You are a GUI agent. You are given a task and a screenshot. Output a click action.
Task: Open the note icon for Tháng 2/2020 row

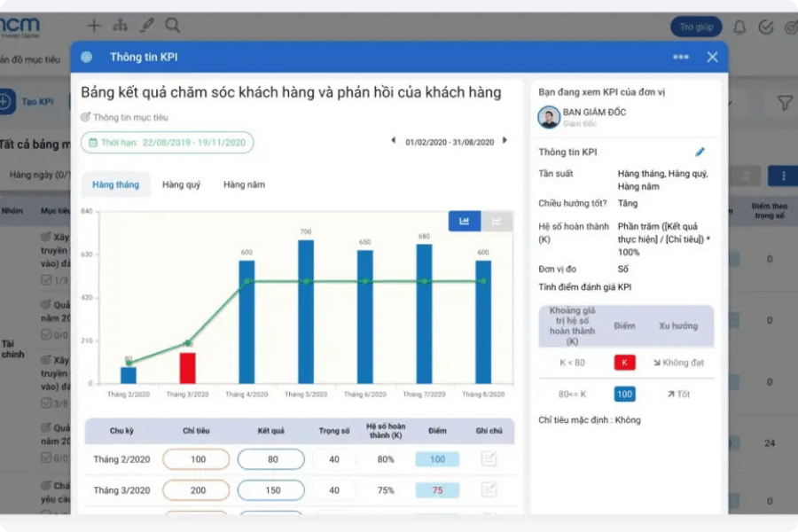(489, 459)
